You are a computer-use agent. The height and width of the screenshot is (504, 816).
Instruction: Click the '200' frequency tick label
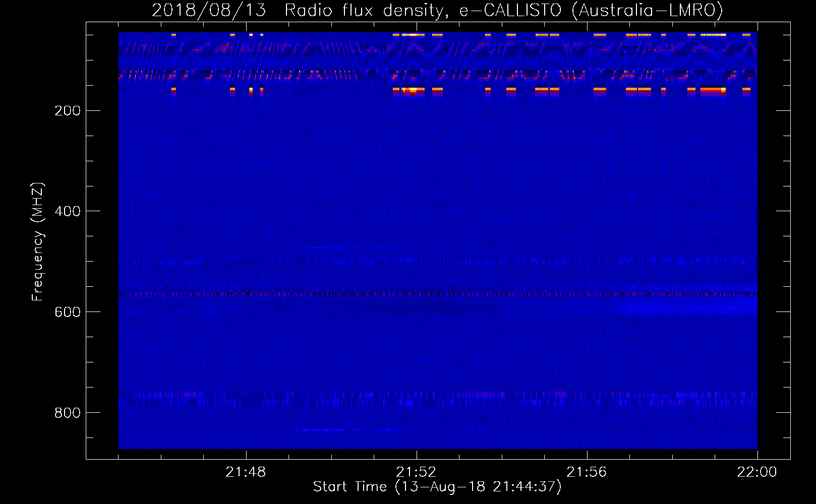point(68,111)
